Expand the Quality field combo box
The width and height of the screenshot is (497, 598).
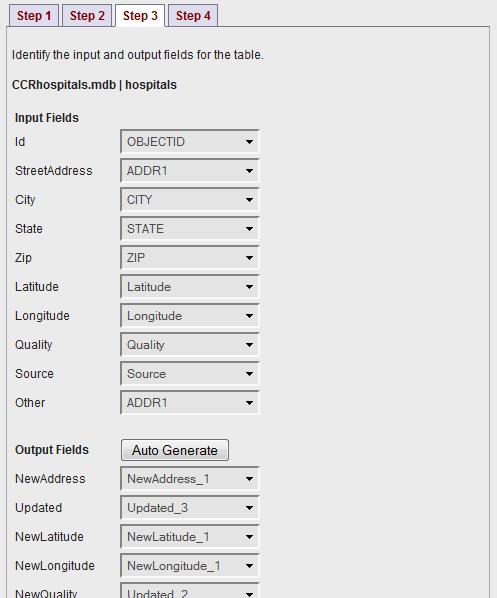coord(190,345)
